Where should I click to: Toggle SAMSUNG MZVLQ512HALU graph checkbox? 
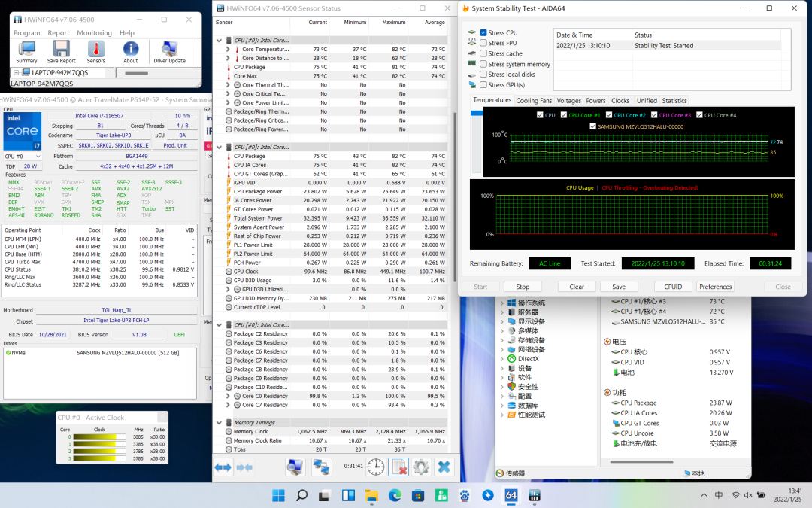(593, 126)
